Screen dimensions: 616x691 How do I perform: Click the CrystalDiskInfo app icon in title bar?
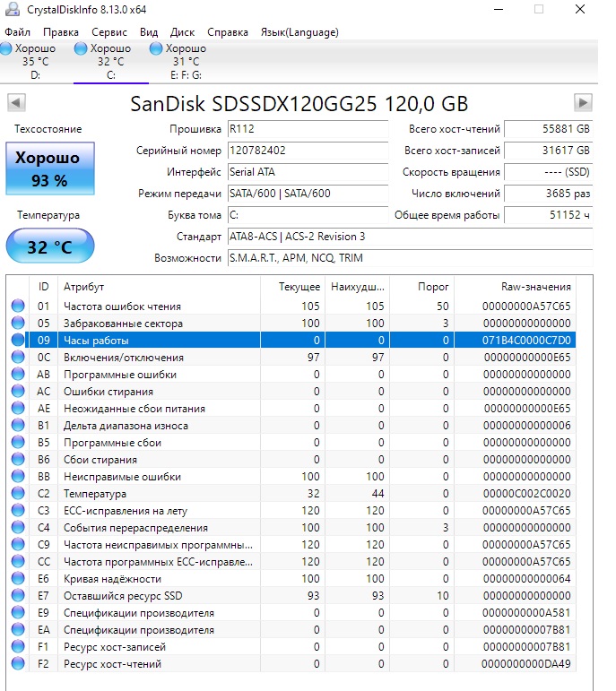point(12,9)
